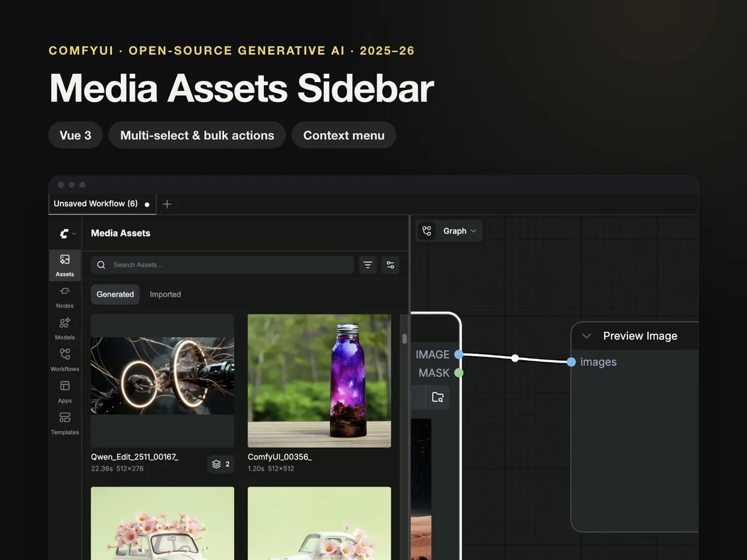The height and width of the screenshot is (560, 747).
Task: Collapse the Preview Image node chevron
Action: pyautogui.click(x=586, y=336)
